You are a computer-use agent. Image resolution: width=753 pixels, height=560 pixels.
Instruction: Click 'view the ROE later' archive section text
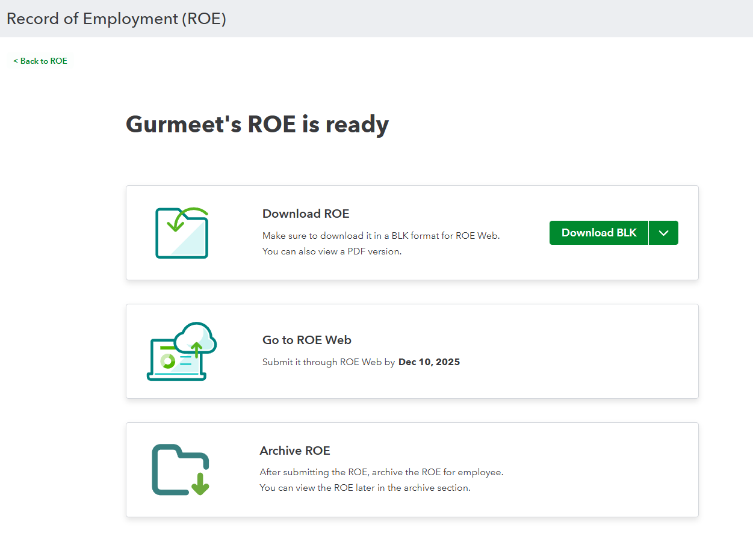click(365, 488)
